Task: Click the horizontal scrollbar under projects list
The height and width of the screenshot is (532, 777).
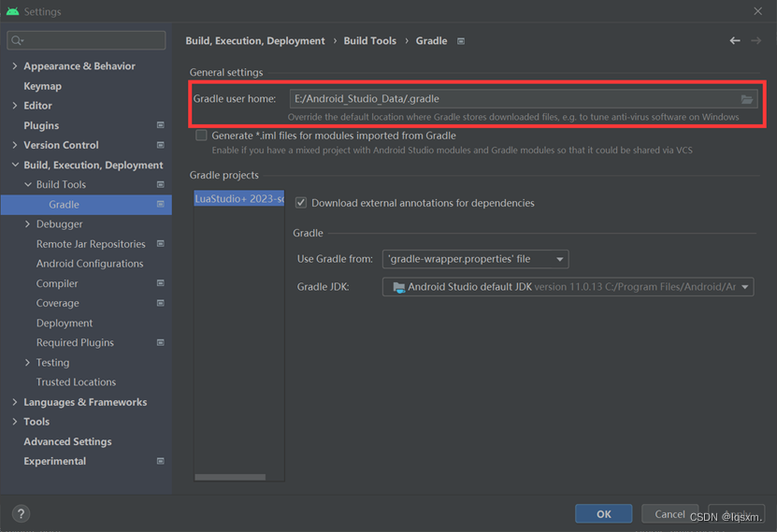Action: click(x=230, y=477)
